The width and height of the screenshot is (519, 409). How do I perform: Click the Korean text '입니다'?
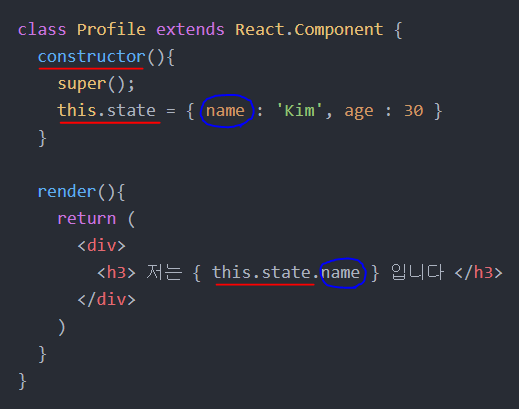click(x=417, y=272)
